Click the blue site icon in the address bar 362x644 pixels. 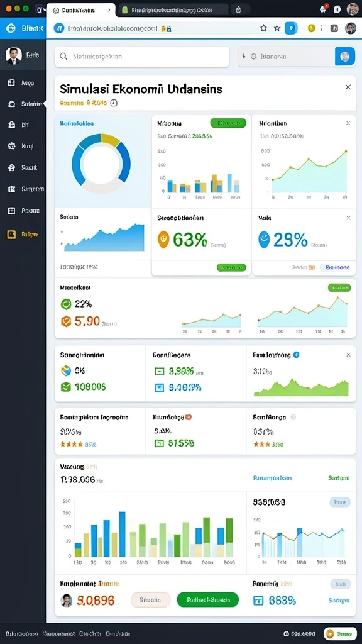[59, 28]
